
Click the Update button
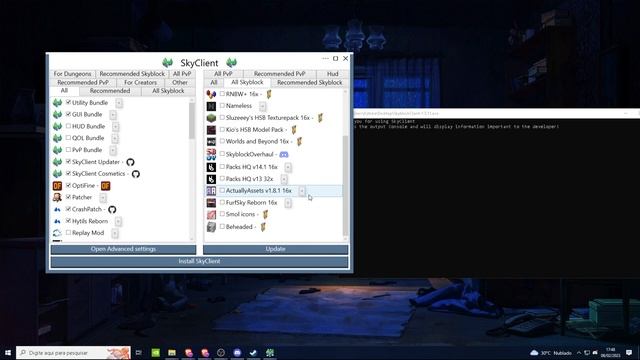pyautogui.click(x=276, y=249)
